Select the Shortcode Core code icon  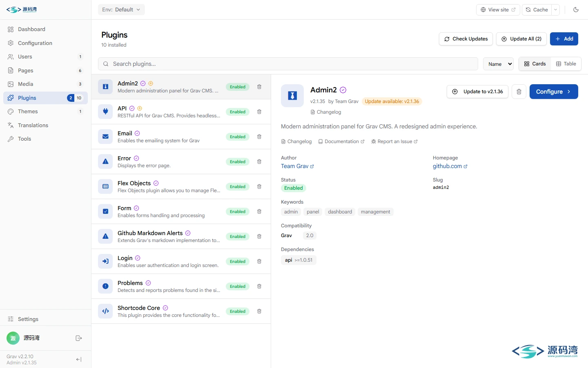pyautogui.click(x=105, y=311)
